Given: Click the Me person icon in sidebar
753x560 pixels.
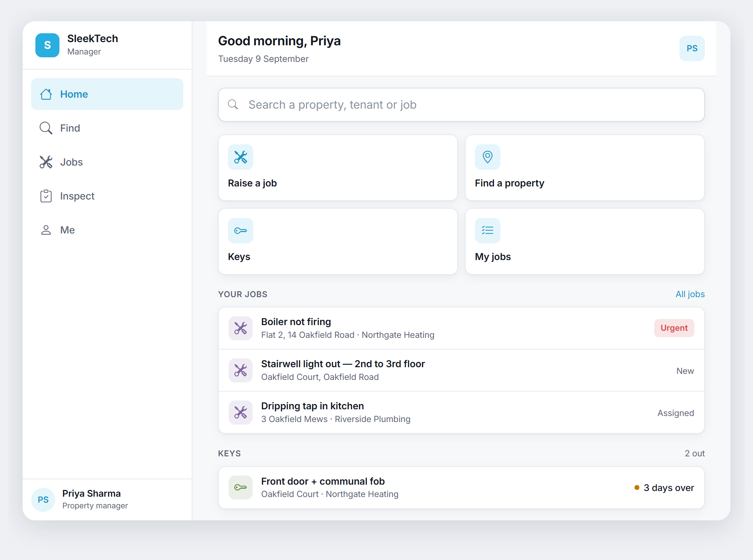Looking at the screenshot, I should [x=46, y=230].
